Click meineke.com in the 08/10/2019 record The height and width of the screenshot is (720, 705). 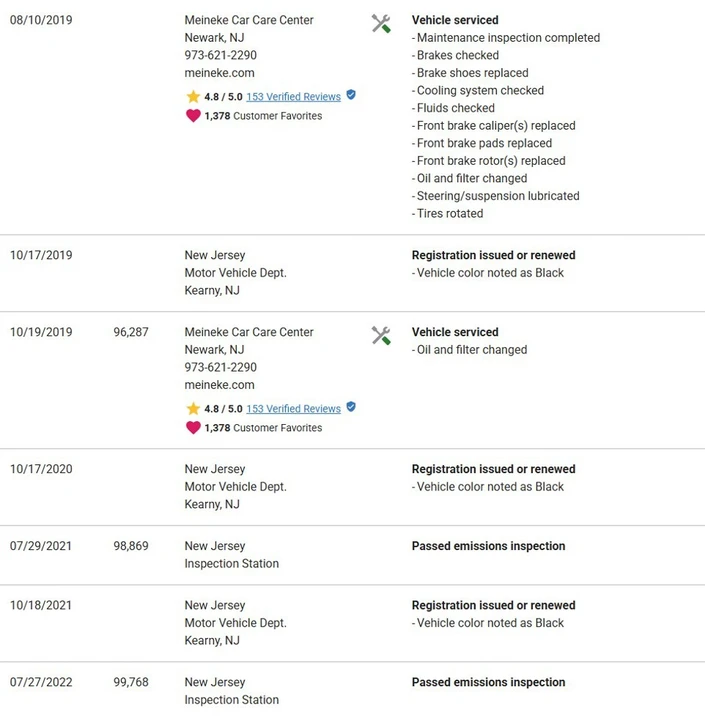point(220,73)
